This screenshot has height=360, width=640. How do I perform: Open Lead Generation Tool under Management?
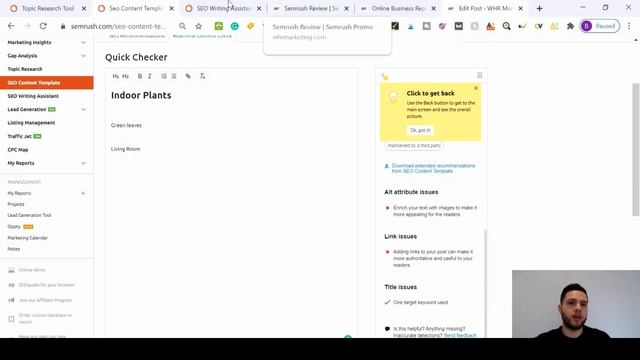point(29,215)
